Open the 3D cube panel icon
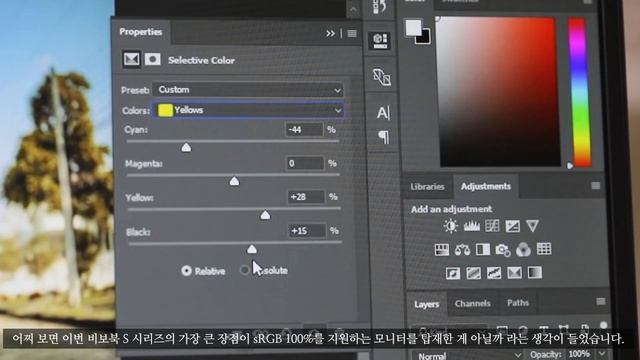Viewport: 640px width, 360px height. click(x=380, y=41)
